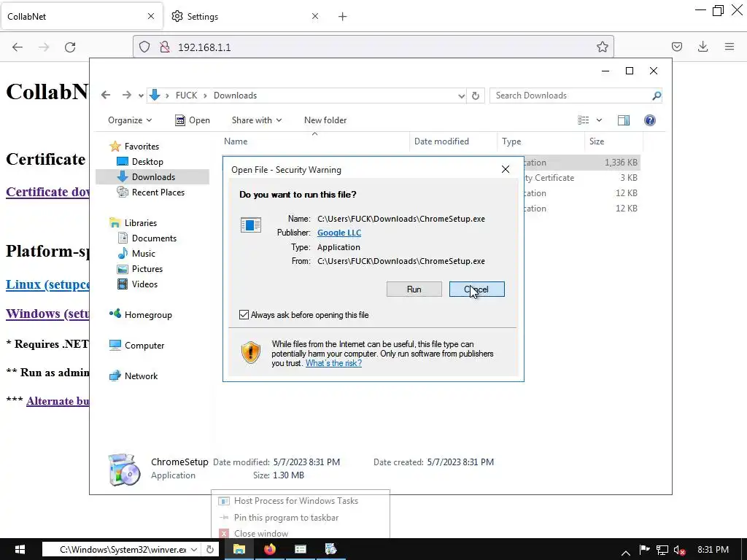The image size is (747, 560).
Task: Select Libraries in the navigation pane
Action: pyautogui.click(x=141, y=222)
